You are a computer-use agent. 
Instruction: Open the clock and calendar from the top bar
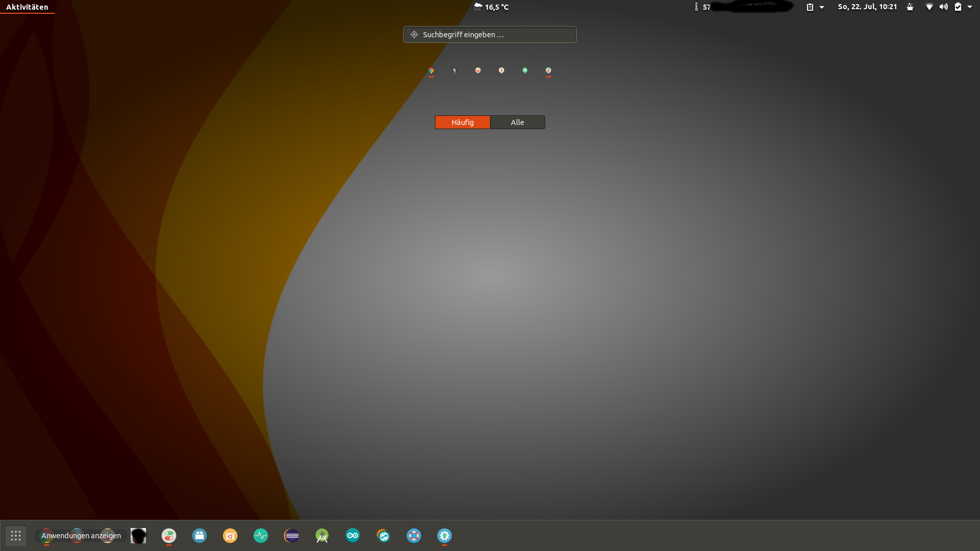(x=868, y=7)
